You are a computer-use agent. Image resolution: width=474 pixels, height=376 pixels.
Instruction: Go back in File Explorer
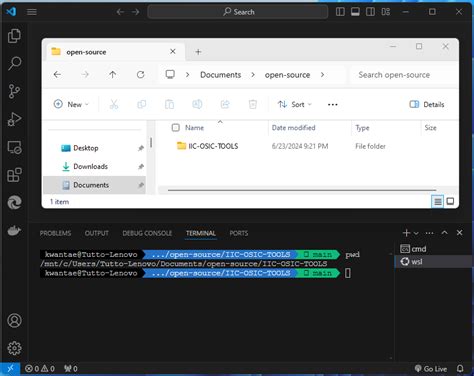57,74
